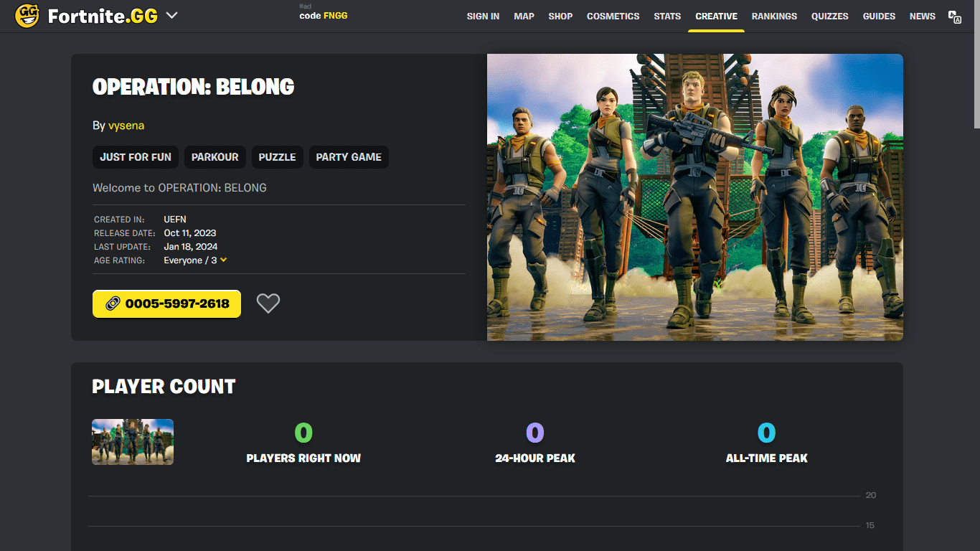The height and width of the screenshot is (551, 980).
Task: Copy island code 0005-5997-2618
Action: tap(166, 304)
